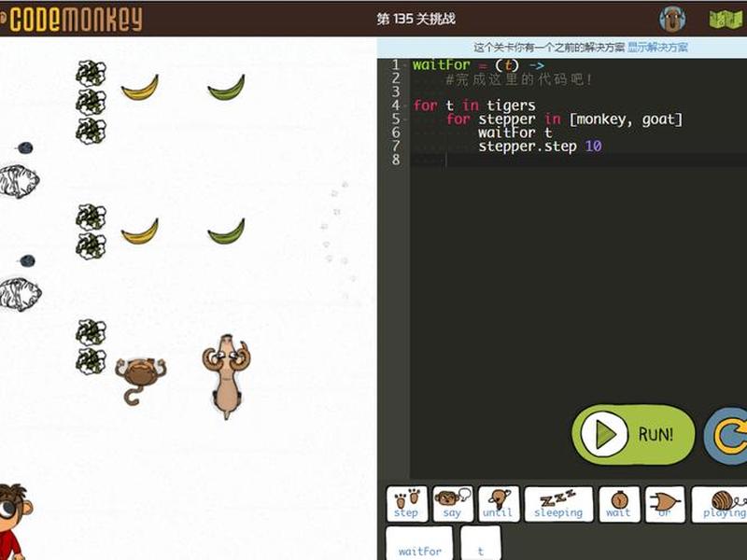Insert the t variable block
747x560 pixels.
(x=481, y=543)
